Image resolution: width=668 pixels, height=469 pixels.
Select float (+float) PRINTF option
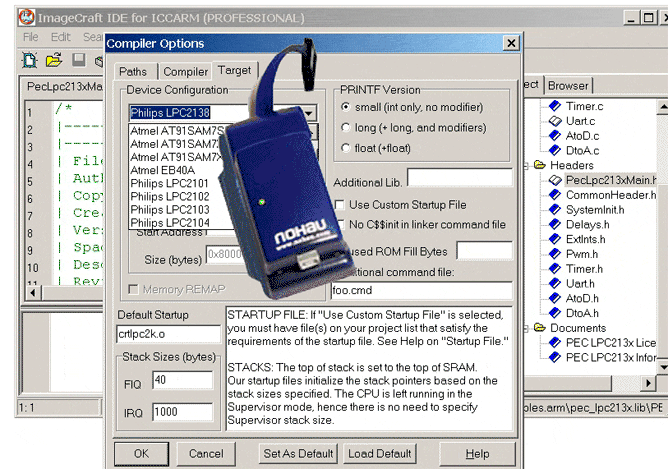pos(346,147)
